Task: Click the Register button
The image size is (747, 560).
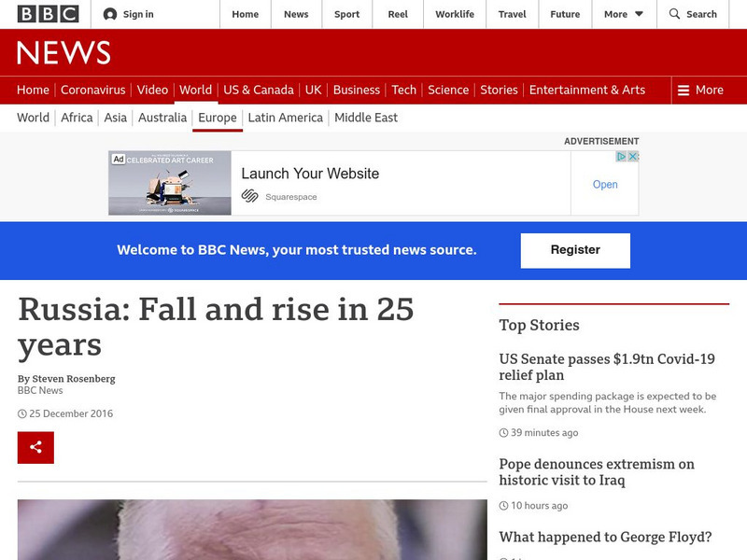Action: [x=575, y=250]
